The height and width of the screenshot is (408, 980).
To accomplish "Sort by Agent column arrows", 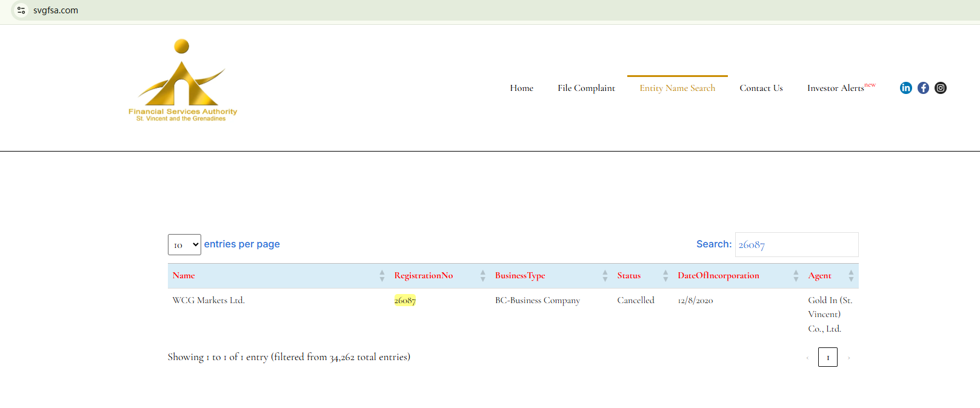I will tap(850, 276).
